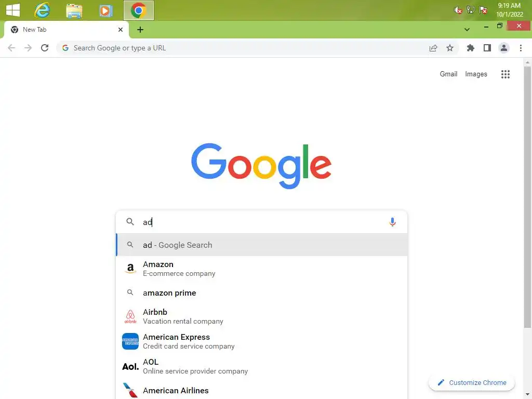Click the magnifier icon in search box
The width and height of the screenshot is (532, 399).
[x=130, y=221]
